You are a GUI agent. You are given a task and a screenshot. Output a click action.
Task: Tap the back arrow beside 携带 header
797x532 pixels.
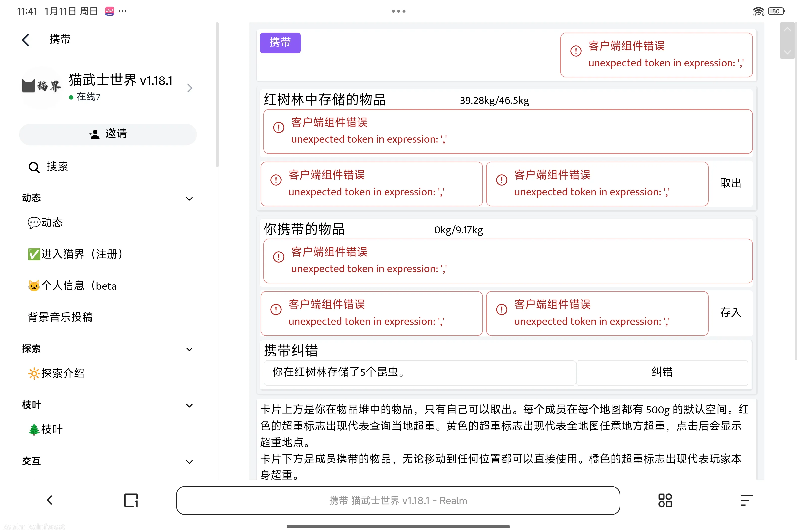coord(26,40)
